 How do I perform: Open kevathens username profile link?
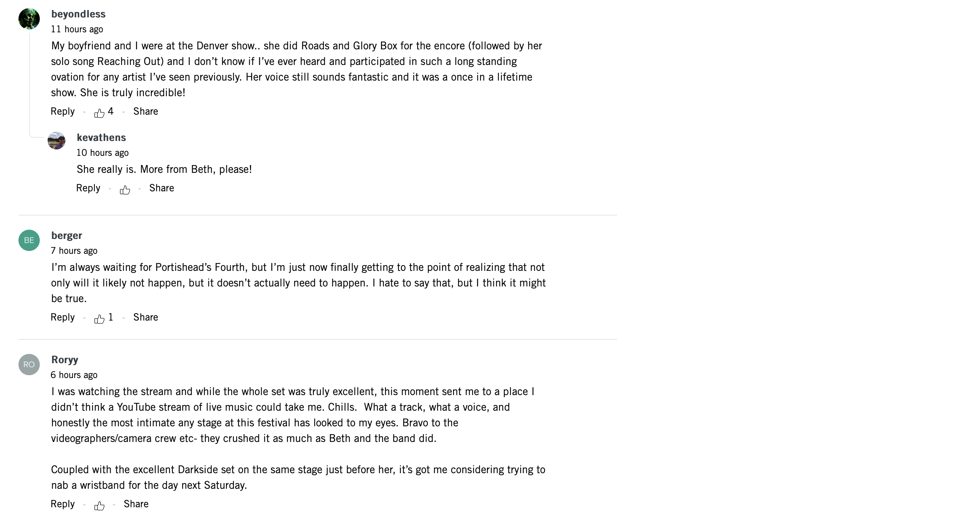tap(101, 137)
